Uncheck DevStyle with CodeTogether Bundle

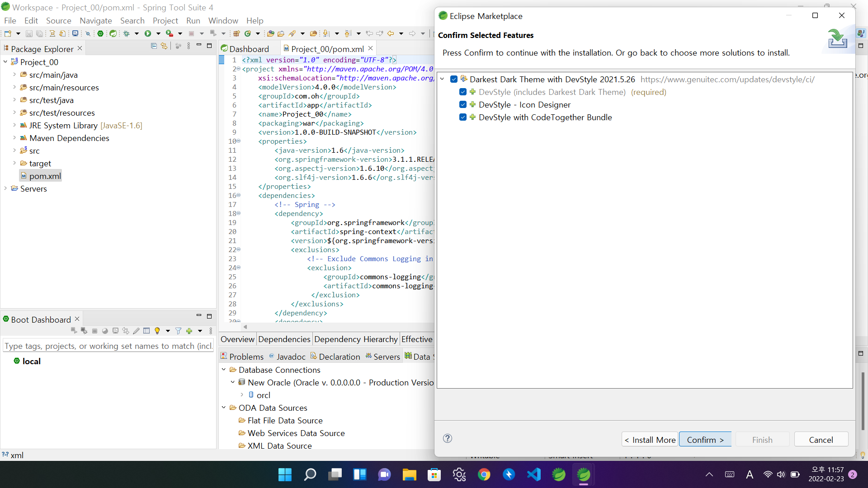462,117
